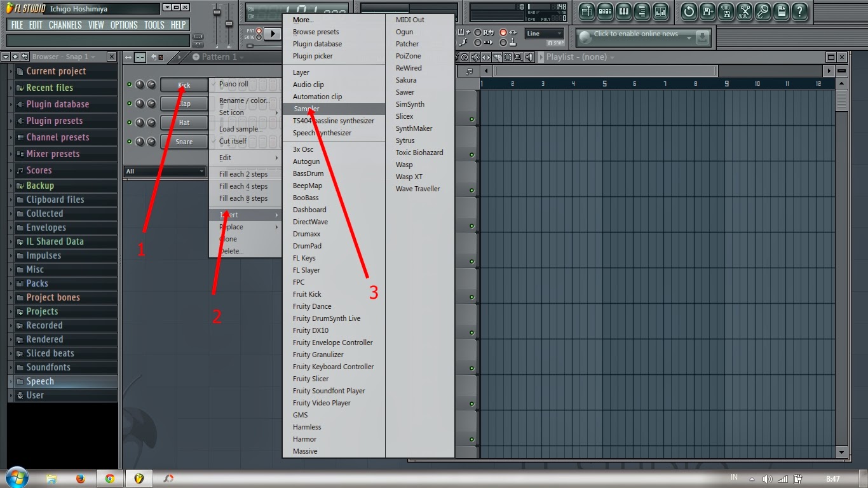Toggle the SNAP magnet button

pos(556,43)
